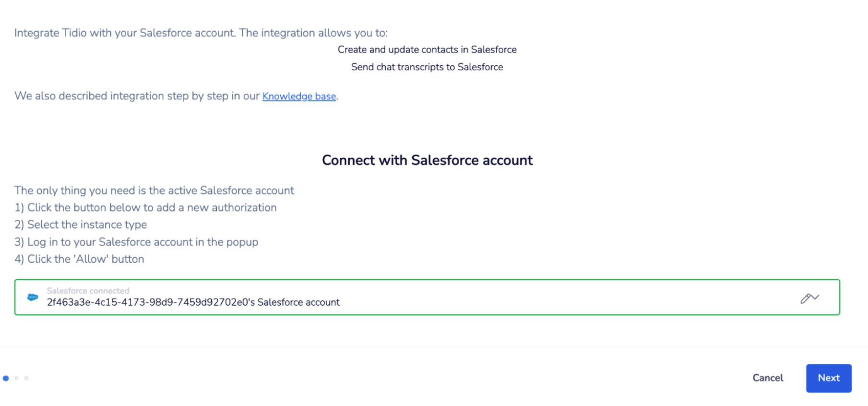
Task: Jump to the second step dot
Action: (16, 378)
